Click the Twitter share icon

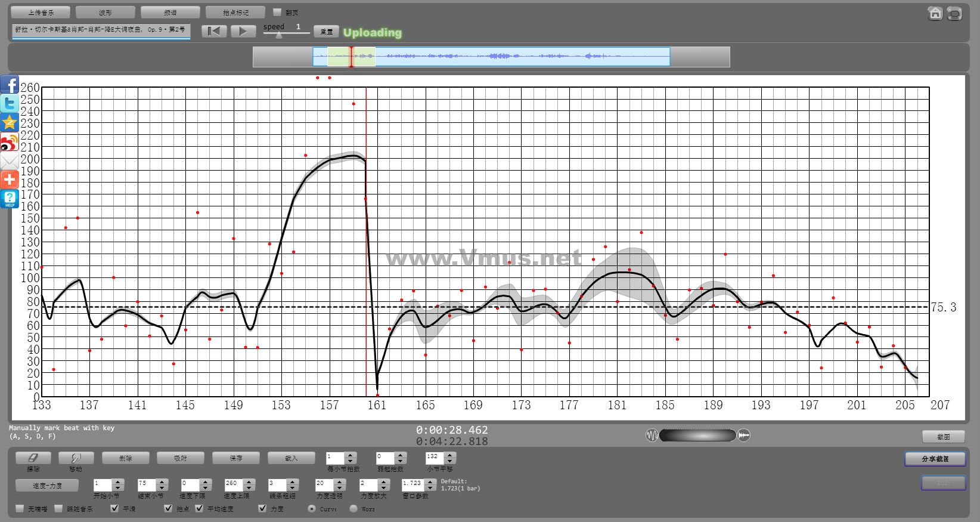(x=10, y=104)
